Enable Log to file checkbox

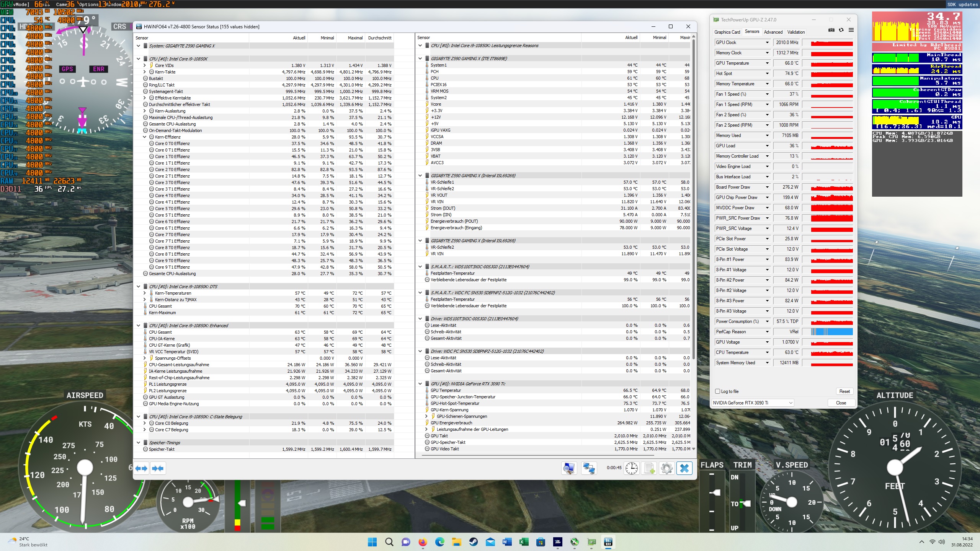718,391
